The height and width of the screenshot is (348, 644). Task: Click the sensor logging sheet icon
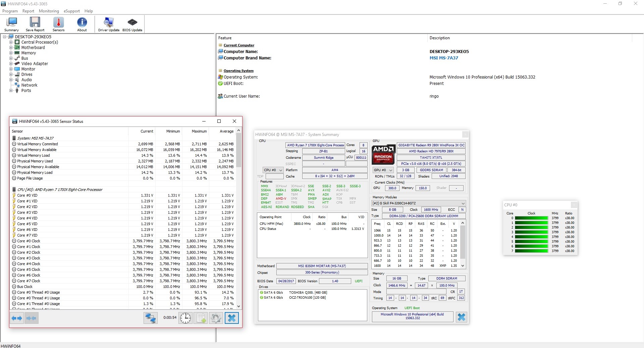coord(201,318)
